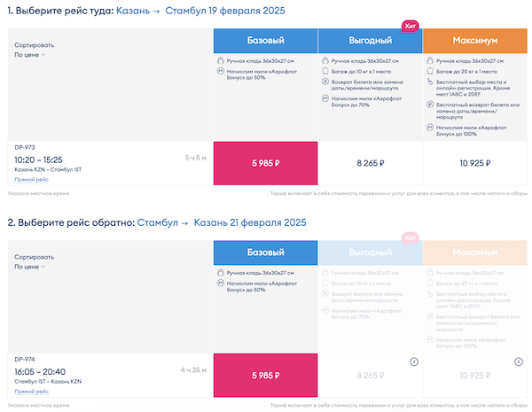The height and width of the screenshot is (412, 532).
Task: Click the baggage 10 кг icon in outbound Выгодный
Action: (324, 71)
